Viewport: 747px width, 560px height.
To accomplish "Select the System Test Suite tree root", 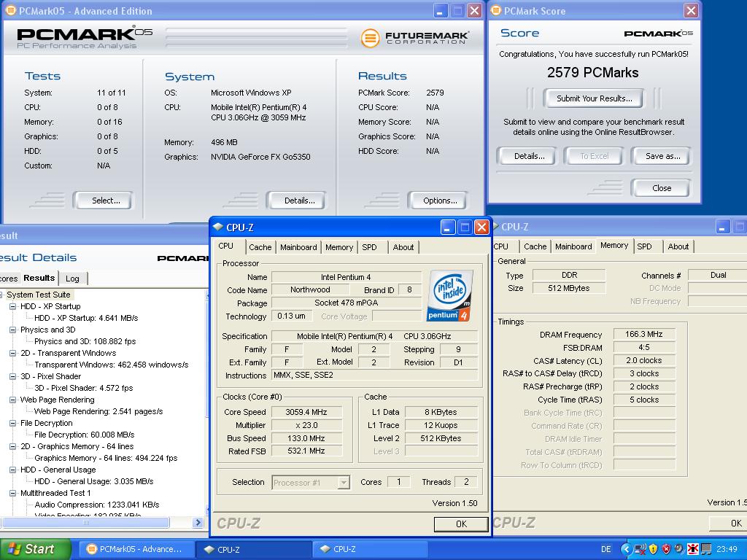I will click(x=38, y=295).
